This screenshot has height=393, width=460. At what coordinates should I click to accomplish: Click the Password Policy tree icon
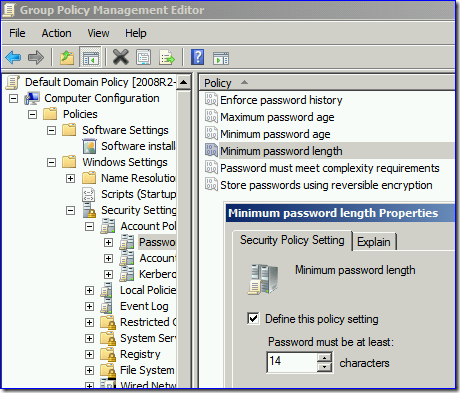pyautogui.click(x=127, y=242)
